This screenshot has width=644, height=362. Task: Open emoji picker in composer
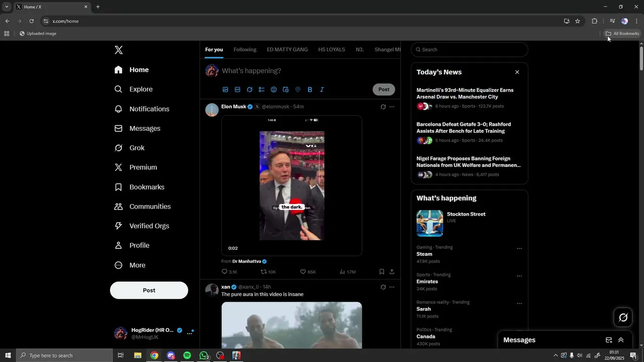tap(274, 89)
